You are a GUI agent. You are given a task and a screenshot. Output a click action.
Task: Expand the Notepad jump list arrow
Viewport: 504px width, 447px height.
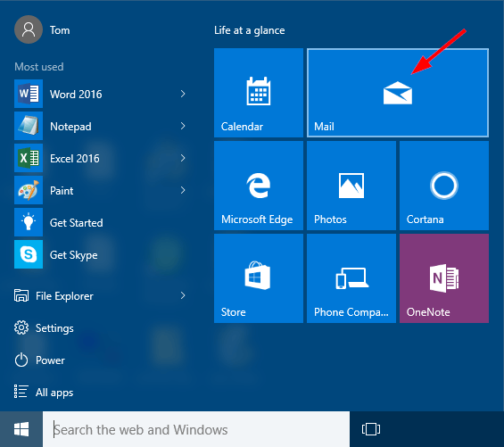(x=183, y=126)
